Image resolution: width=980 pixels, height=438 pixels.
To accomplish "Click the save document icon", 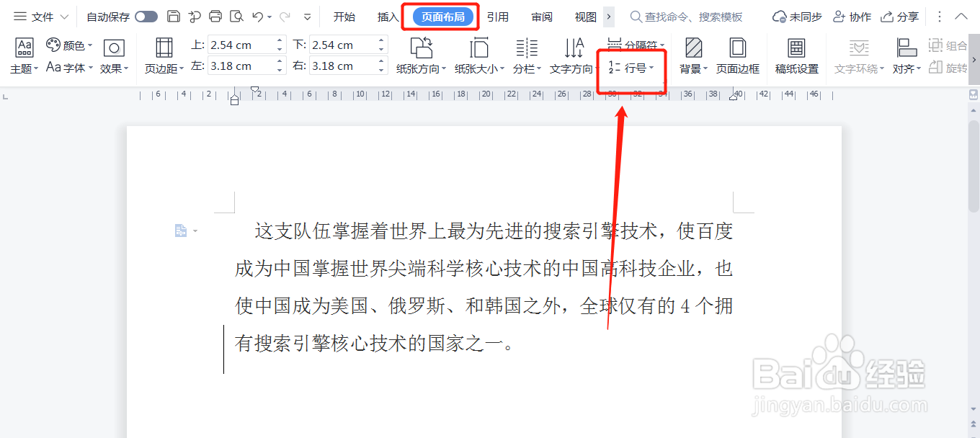I will (173, 17).
